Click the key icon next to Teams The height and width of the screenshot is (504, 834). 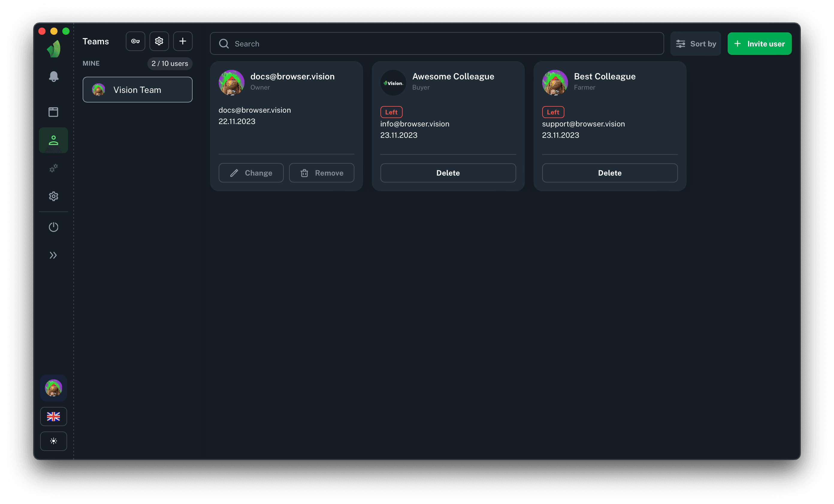coord(135,41)
